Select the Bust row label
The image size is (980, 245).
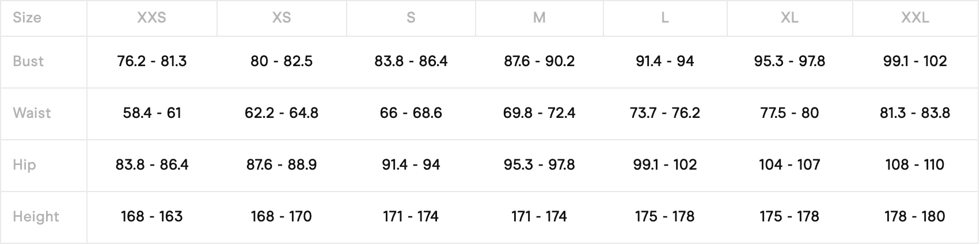click(28, 61)
